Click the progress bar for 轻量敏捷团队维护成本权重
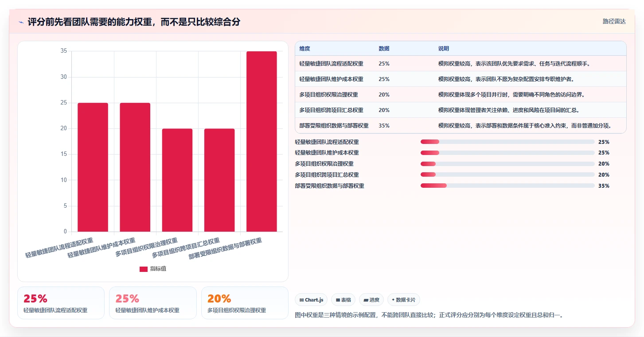Viewport: 644px width, 337px height. (507, 153)
